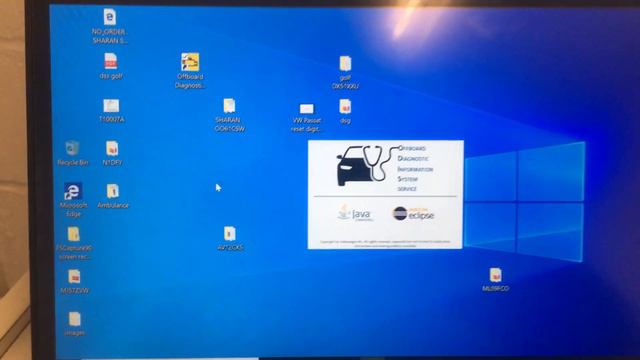The image size is (640, 360).
Task: Select the A4T2OK5 folder icon
Action: [229, 234]
